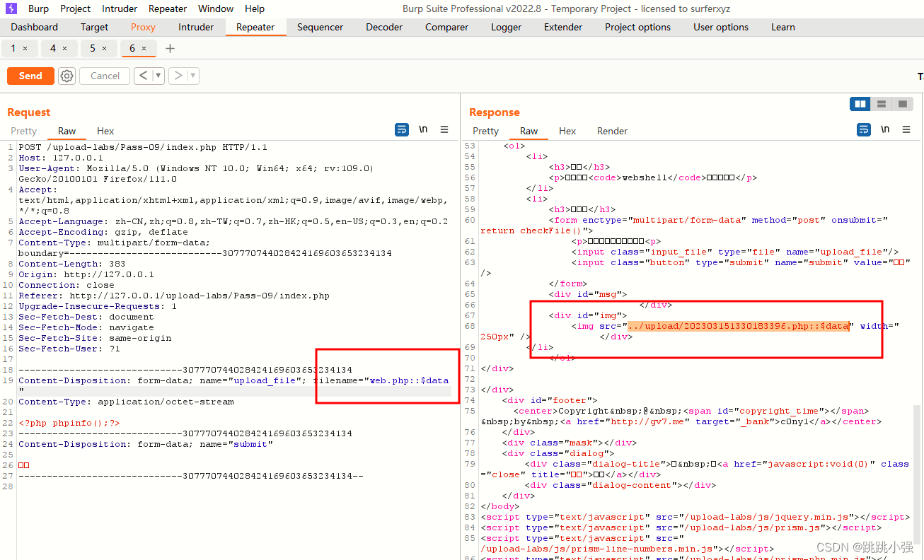Close Repeater tab 1
This screenshot has width=924, height=560.
click(25, 49)
